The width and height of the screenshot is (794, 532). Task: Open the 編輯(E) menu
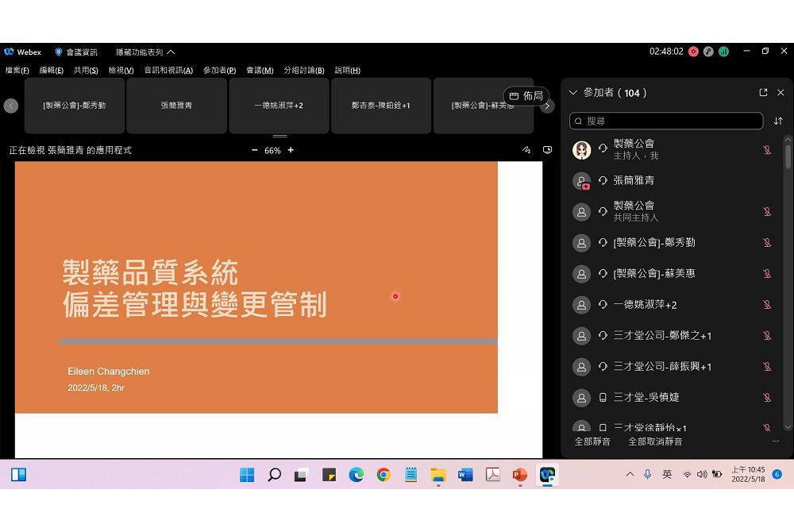click(x=51, y=71)
